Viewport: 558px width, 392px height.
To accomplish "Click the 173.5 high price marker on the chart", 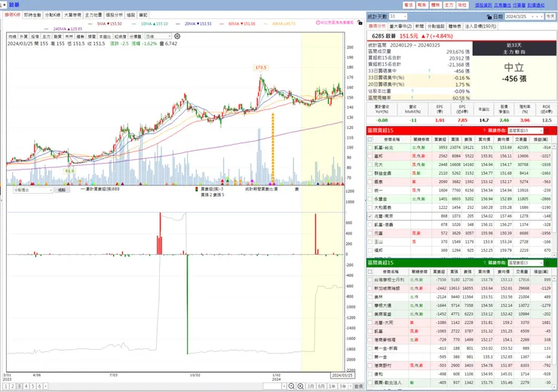I will click(260, 67).
